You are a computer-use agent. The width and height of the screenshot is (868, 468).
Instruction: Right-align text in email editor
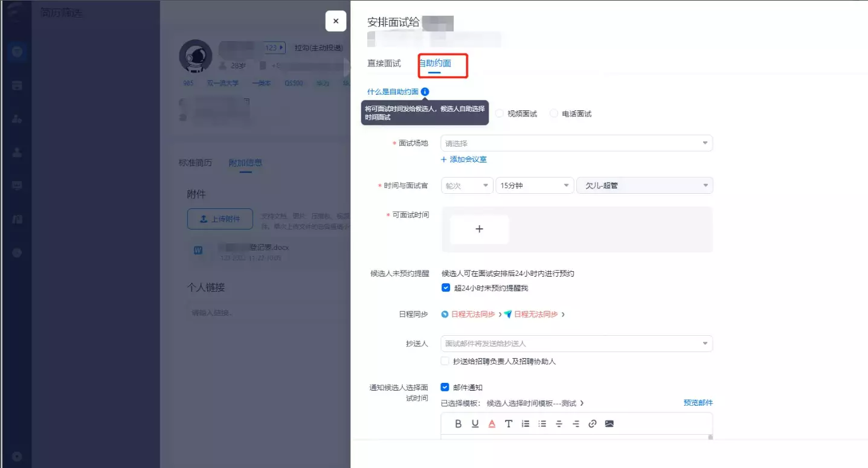(x=576, y=424)
